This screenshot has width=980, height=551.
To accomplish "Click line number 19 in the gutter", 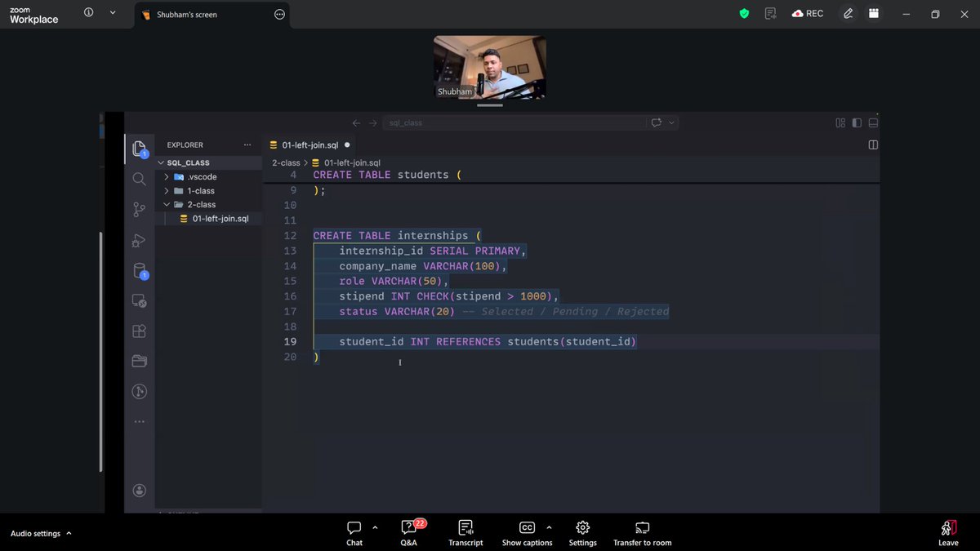I will (290, 341).
